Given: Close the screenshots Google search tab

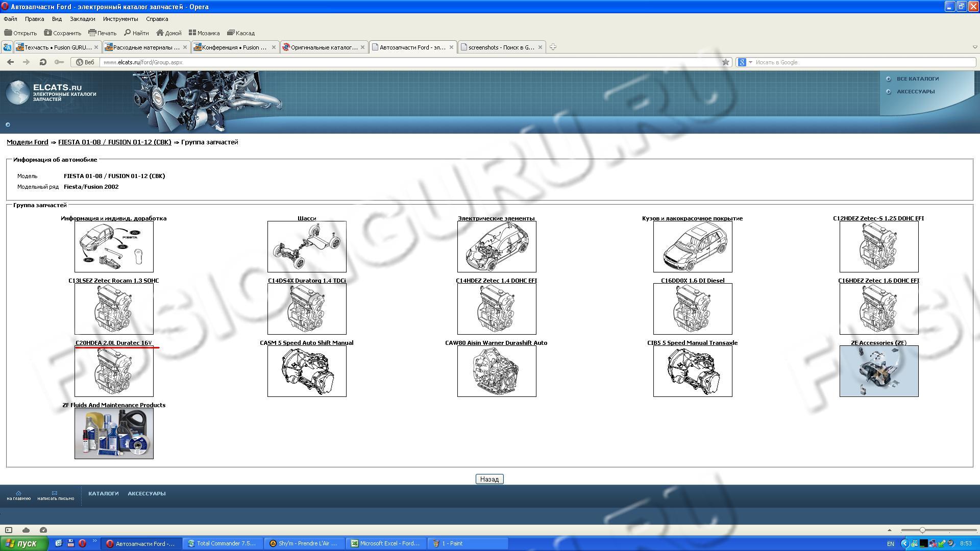Looking at the screenshot, I should (540, 47).
